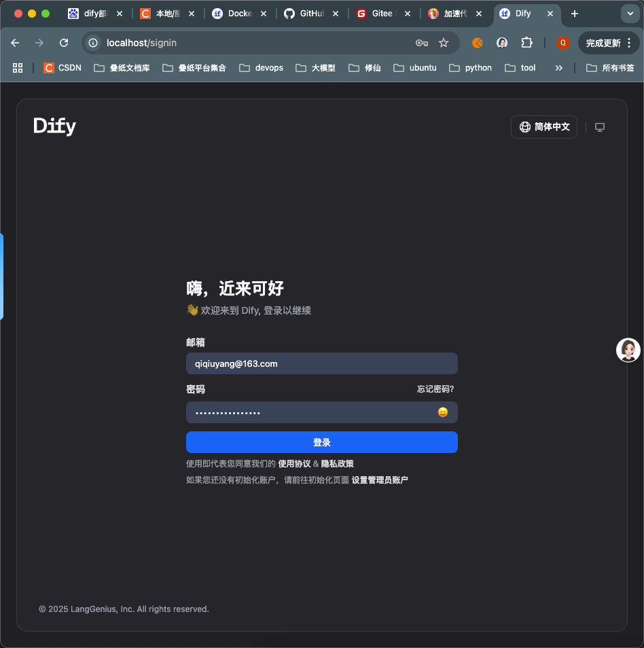The width and height of the screenshot is (644, 648).
Task: View site information icon in address bar
Action: pyautogui.click(x=93, y=43)
